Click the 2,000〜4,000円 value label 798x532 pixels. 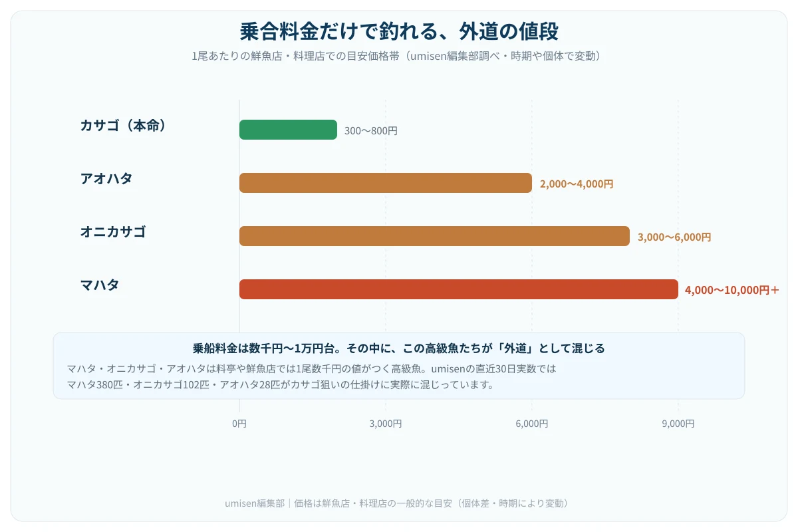point(577,184)
